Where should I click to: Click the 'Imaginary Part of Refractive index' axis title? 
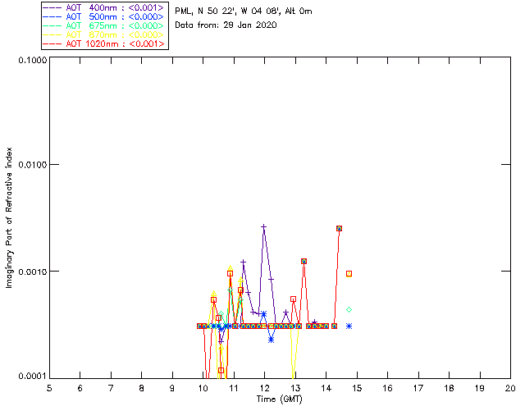pyautogui.click(x=9, y=217)
